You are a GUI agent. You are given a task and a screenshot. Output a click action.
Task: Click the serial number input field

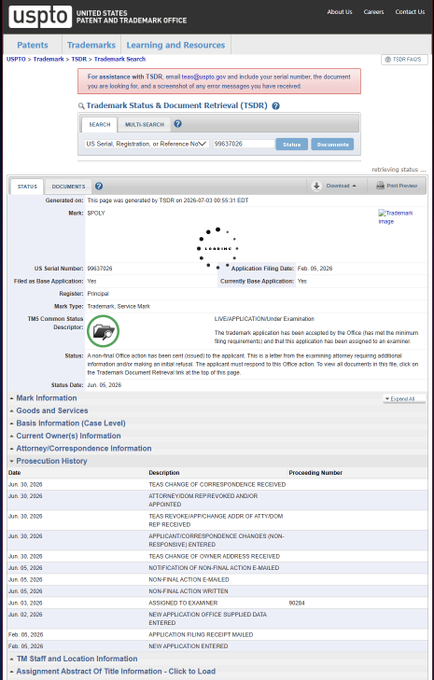click(243, 144)
